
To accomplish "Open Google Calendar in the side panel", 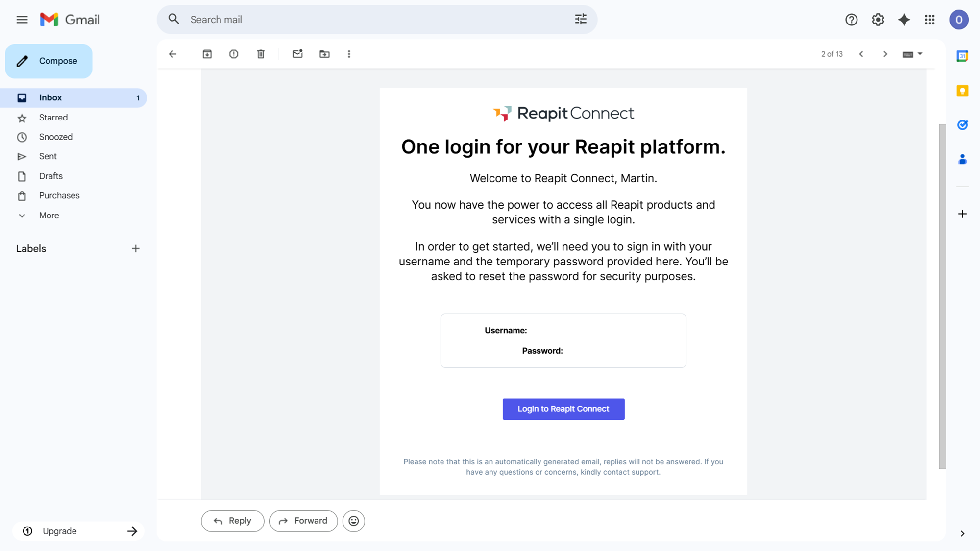I will (x=962, y=56).
